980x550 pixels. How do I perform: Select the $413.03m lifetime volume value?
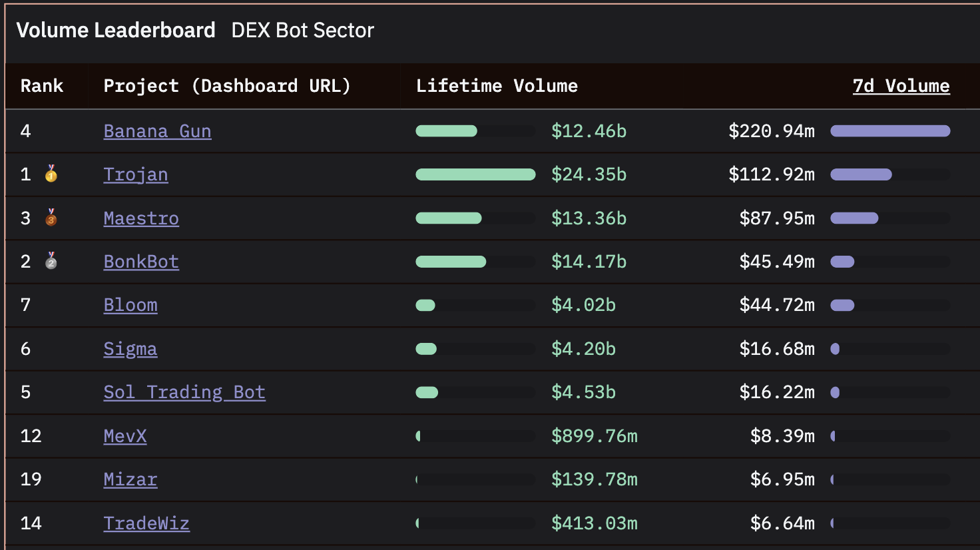pyautogui.click(x=595, y=523)
